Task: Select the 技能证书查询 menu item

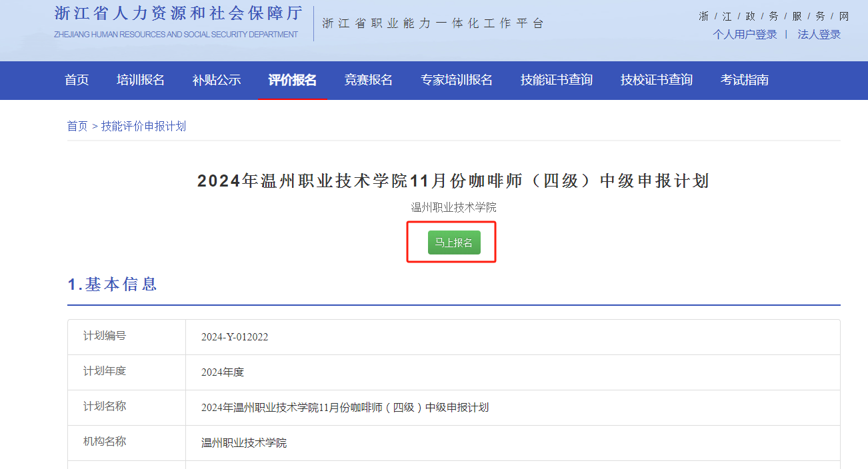Action: coord(557,80)
